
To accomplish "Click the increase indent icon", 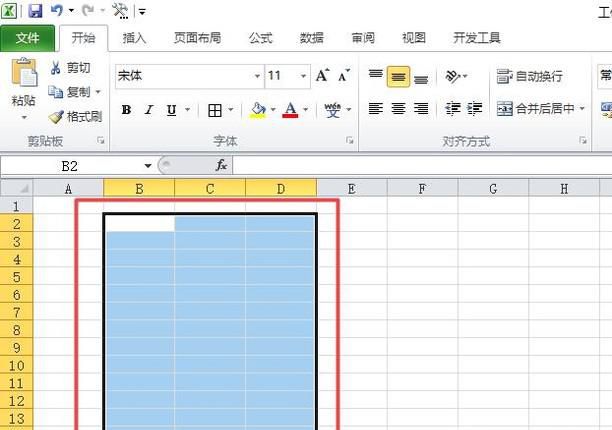I will pos(475,108).
